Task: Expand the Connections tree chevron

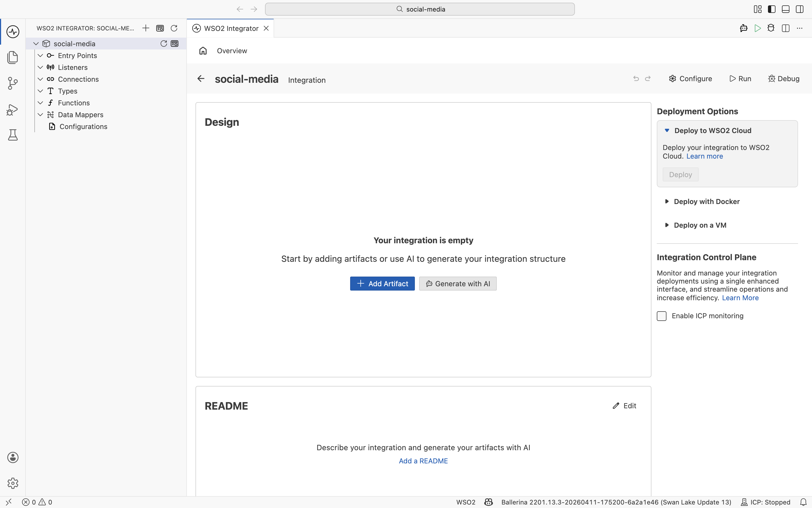Action: [40, 79]
